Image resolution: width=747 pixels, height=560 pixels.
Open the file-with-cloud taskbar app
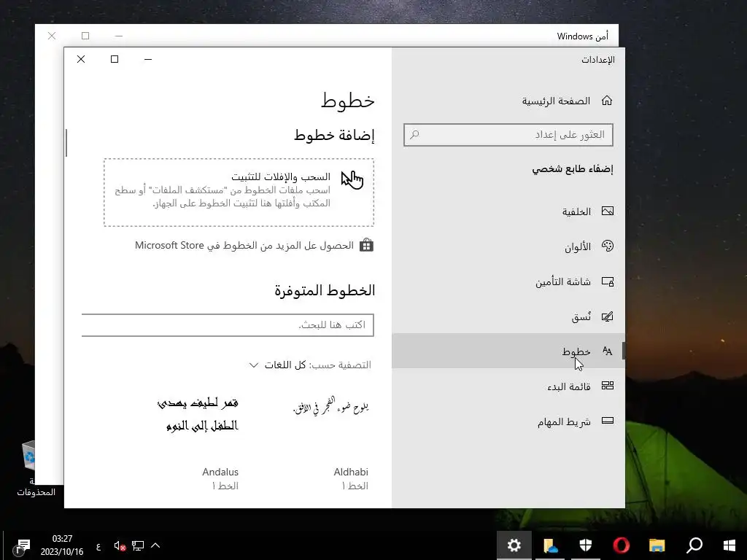550,545
